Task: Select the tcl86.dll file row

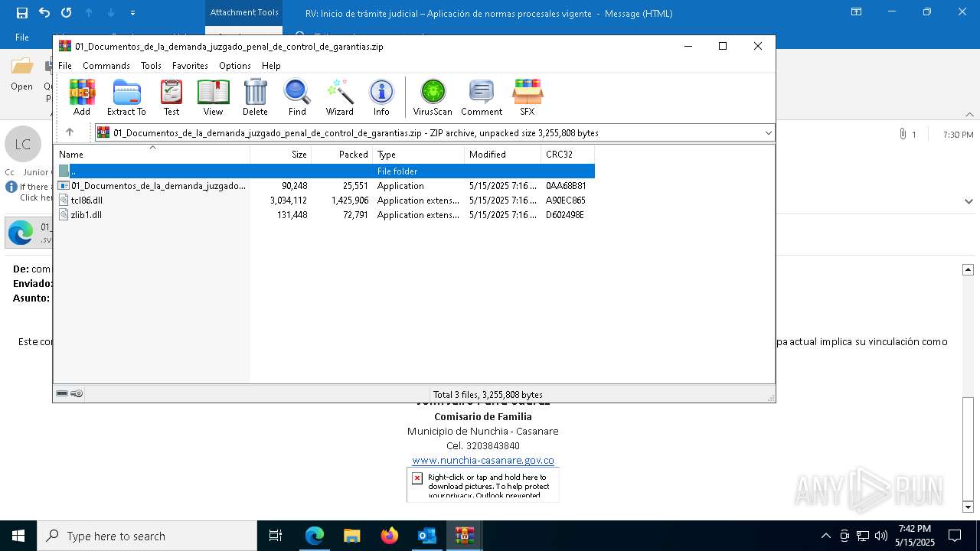Action: pyautogui.click(x=325, y=201)
